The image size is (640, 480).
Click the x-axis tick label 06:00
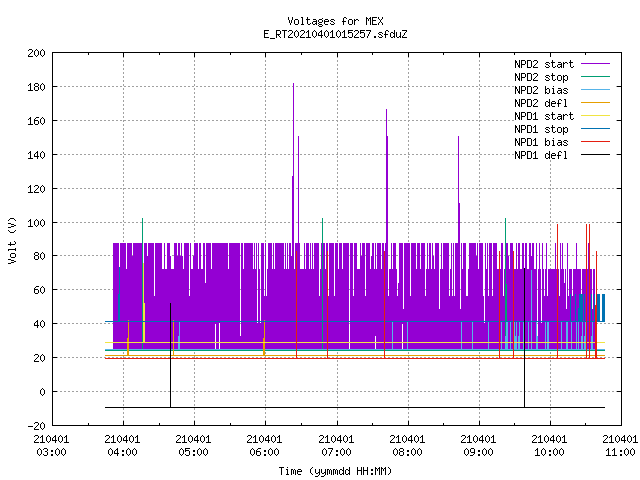[x=264, y=452]
